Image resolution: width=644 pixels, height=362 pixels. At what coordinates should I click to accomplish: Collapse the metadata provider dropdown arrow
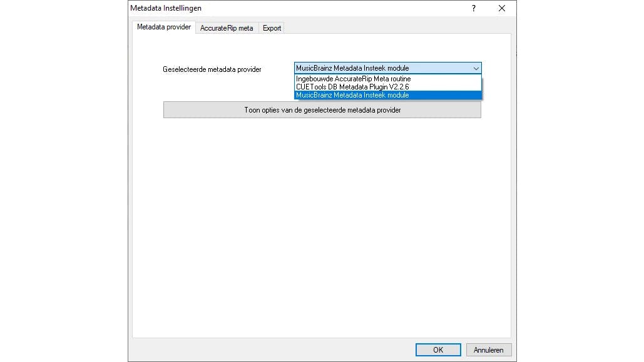tap(476, 68)
